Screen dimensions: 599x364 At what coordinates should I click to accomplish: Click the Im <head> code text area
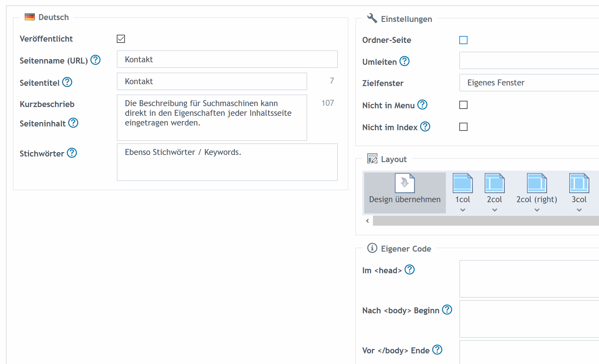click(529, 279)
